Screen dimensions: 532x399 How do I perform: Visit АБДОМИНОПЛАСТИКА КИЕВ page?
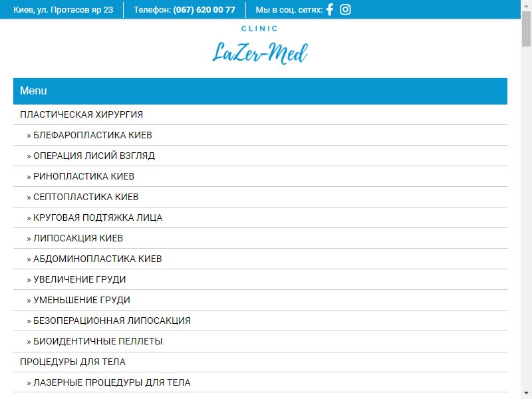[x=260, y=259]
